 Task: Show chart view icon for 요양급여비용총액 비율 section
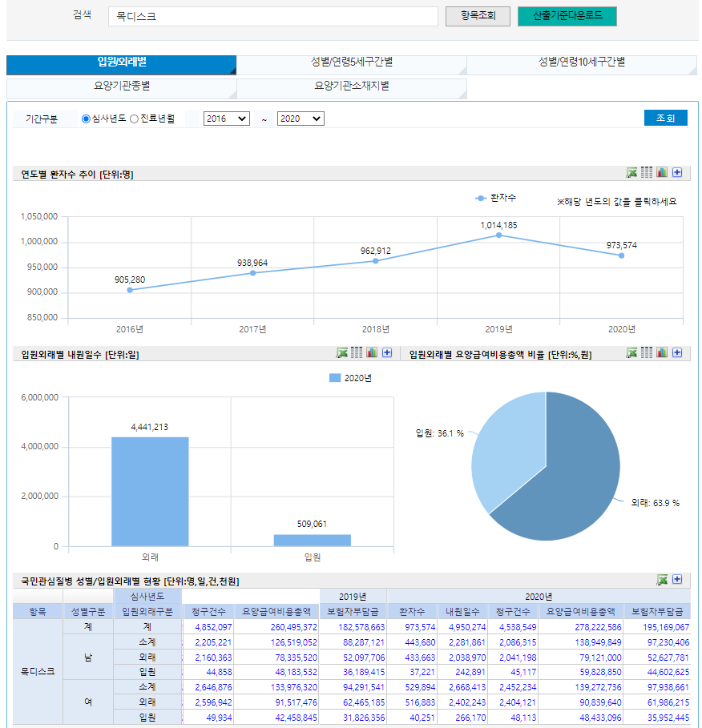pos(662,353)
